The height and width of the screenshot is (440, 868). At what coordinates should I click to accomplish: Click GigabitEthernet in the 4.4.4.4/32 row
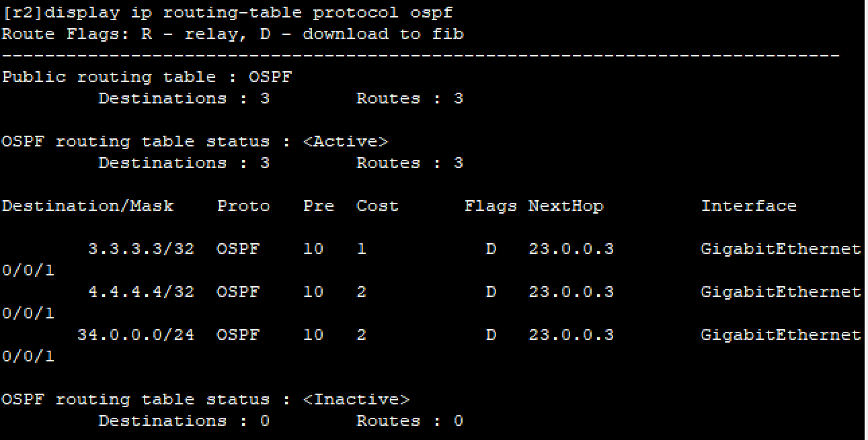tap(781, 292)
